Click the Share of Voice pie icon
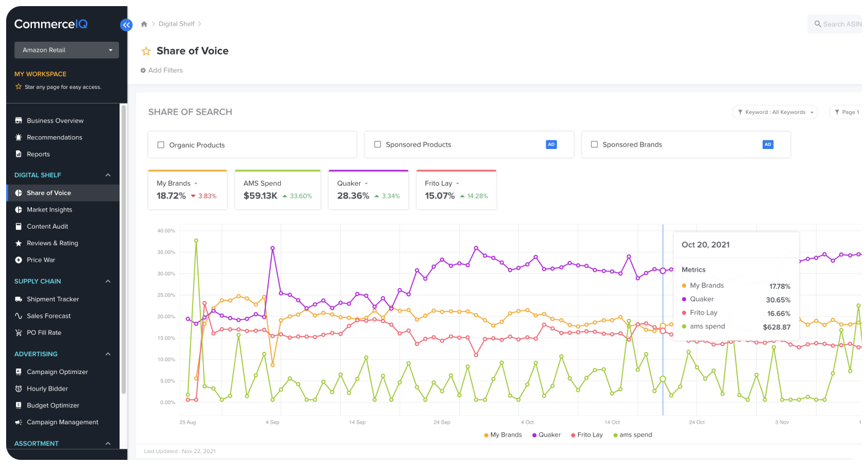Viewport: 868px width, 466px height. pos(19,193)
